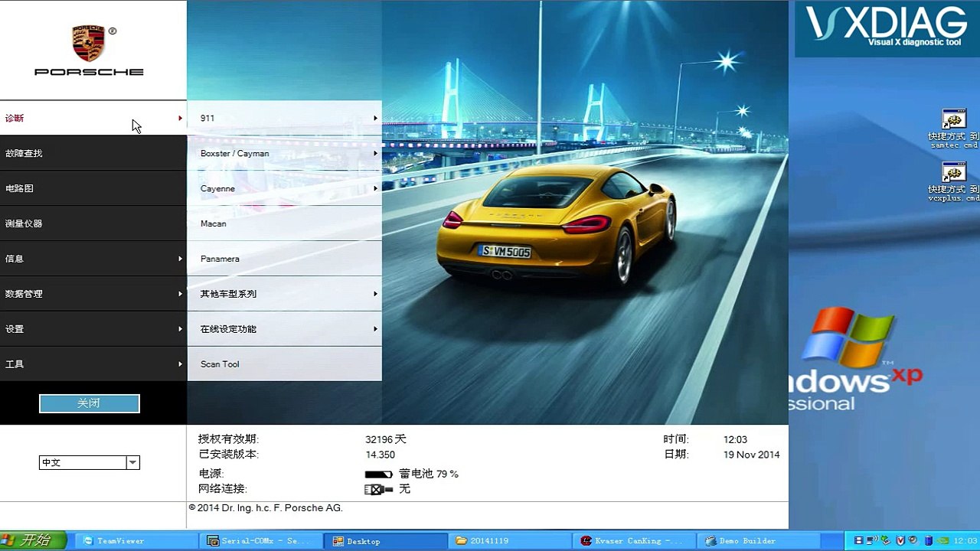Click the 日期 date label
The image size is (980, 551).
tap(676, 455)
